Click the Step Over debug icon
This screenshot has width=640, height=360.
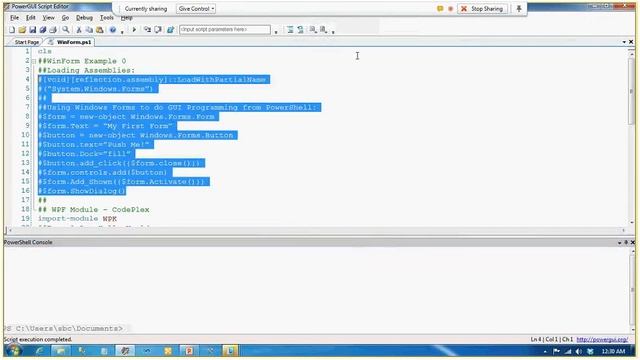[x=158, y=30]
